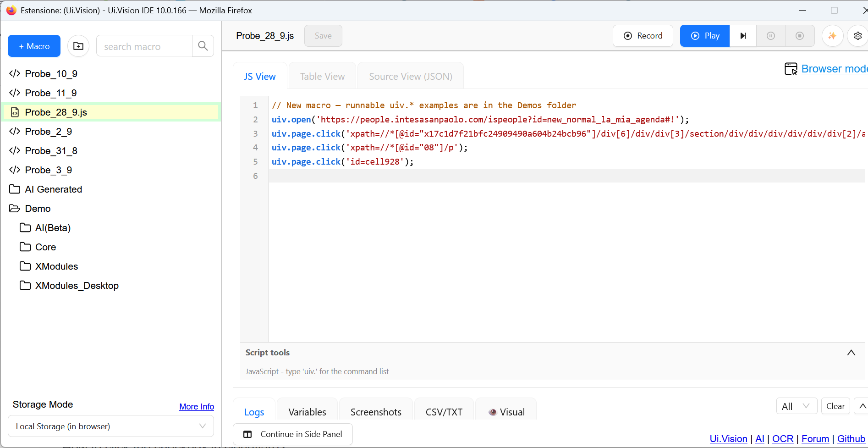Open the Logs tab
This screenshot has width=868, height=448.
254,412
